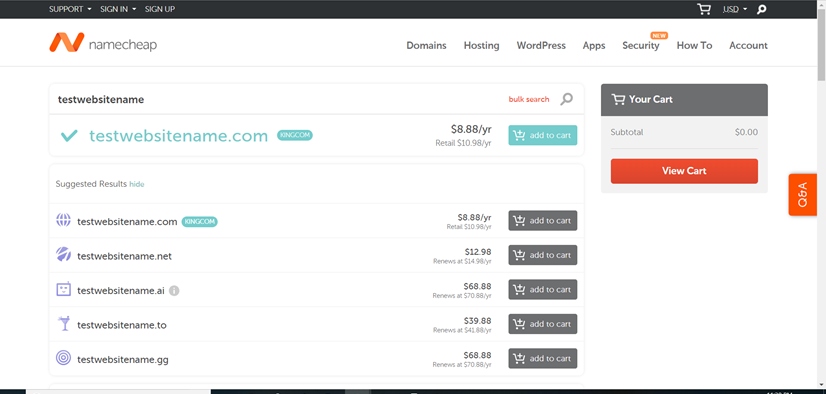Viewport: 826px width, 394px height.
Task: Click the domain search magnifier icon
Action: [566, 99]
